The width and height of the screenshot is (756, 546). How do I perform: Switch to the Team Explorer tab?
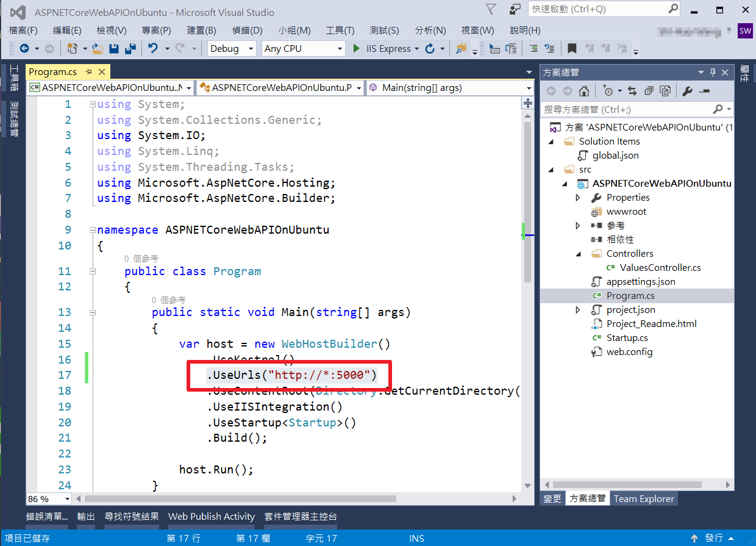point(644,498)
